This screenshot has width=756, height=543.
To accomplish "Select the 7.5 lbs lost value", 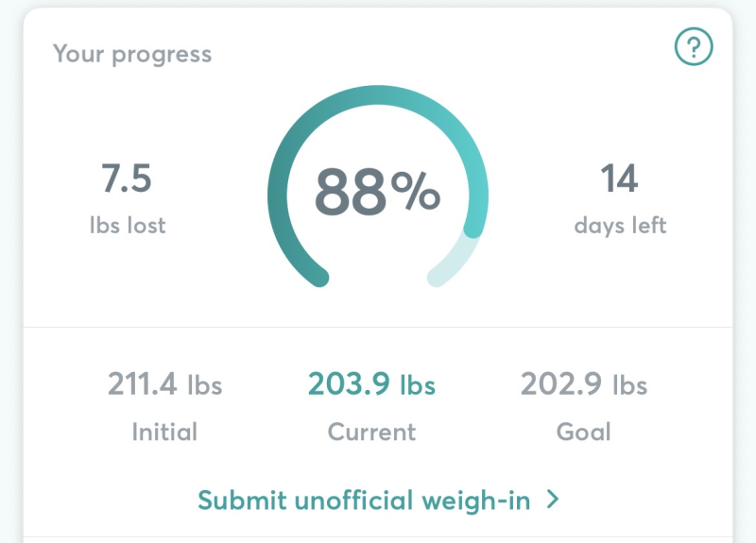I will coord(127,178).
